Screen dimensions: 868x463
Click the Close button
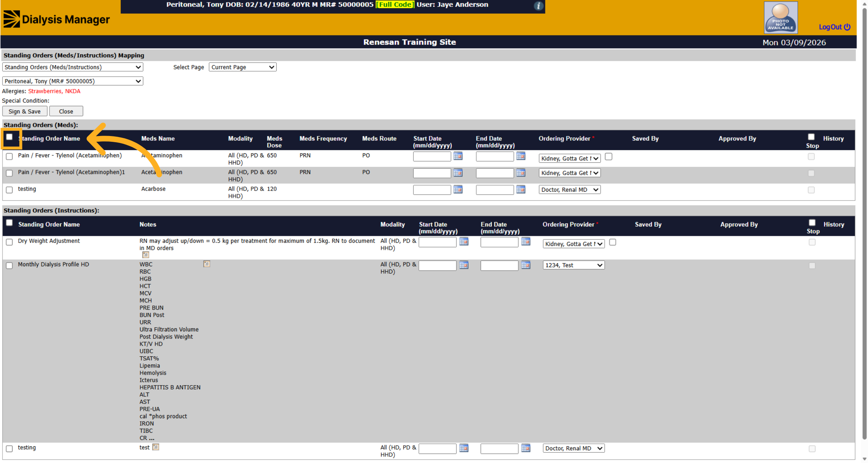point(66,111)
